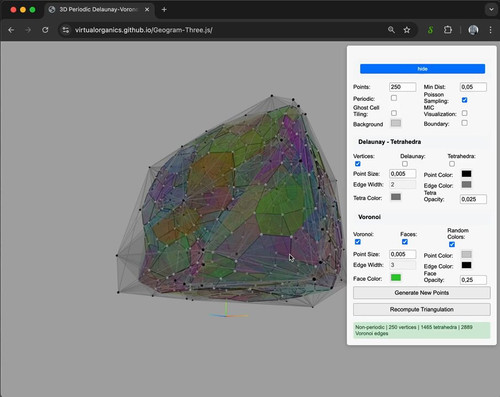Image resolution: width=500 pixels, height=397 pixels.
Task: Open the profile avatar menu
Action: point(473,30)
